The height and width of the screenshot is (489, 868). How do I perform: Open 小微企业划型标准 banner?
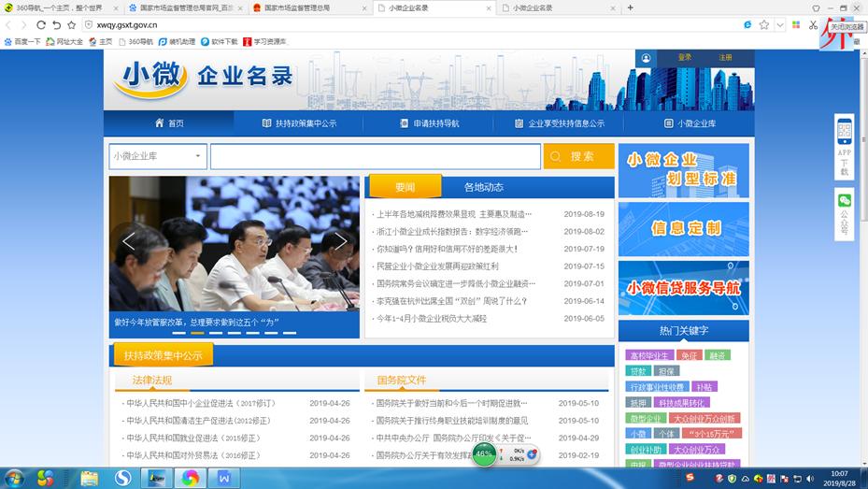point(684,170)
